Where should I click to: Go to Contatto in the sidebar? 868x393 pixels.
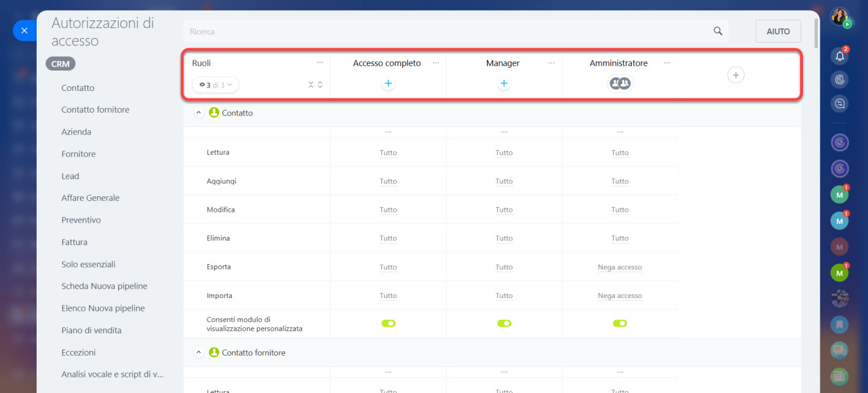tap(78, 88)
